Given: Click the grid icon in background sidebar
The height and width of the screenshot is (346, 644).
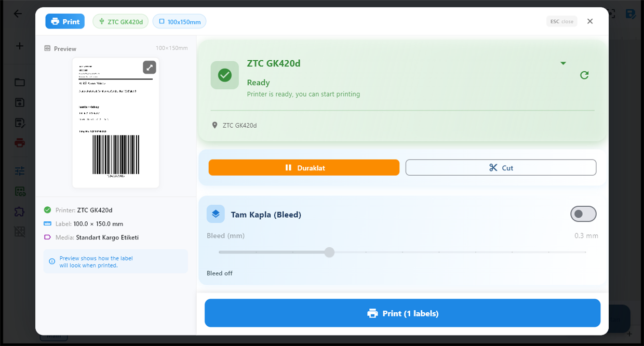Looking at the screenshot, I should (x=20, y=232).
